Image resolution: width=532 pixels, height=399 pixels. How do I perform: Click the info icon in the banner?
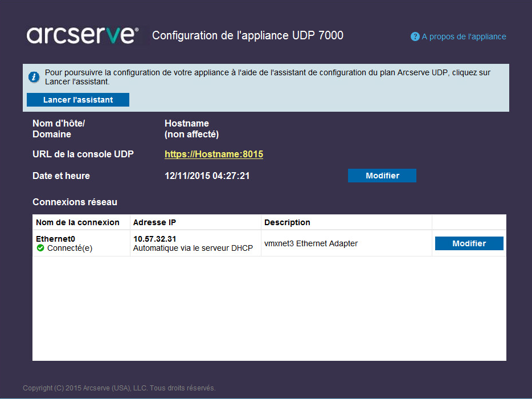34,77
